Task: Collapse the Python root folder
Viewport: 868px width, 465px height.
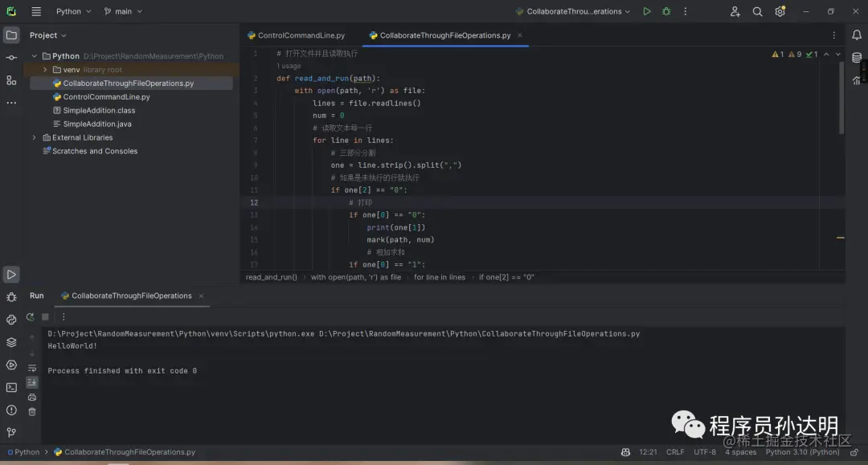Action: point(35,56)
